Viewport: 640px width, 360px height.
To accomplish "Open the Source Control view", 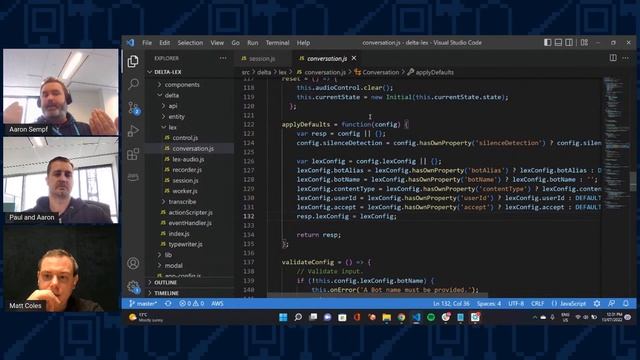I will (x=134, y=108).
